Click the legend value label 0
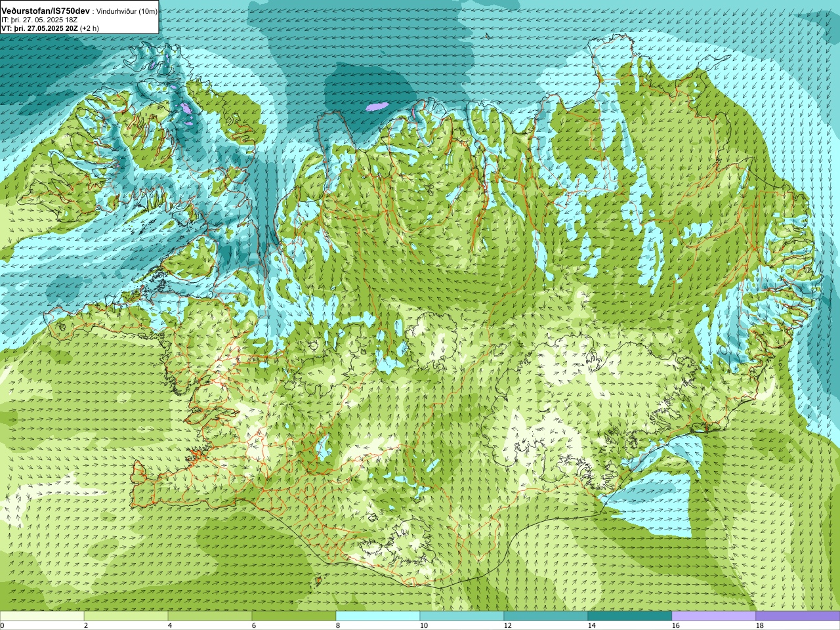Screen dimensions: 840x630 [x=3, y=625]
